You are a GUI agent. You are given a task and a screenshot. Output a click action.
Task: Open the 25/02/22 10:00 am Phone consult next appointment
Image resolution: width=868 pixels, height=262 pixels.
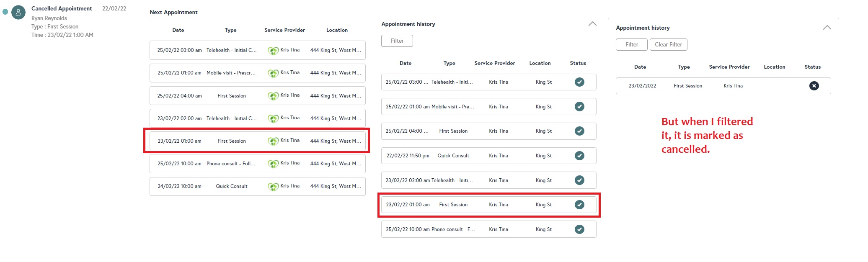(257, 164)
